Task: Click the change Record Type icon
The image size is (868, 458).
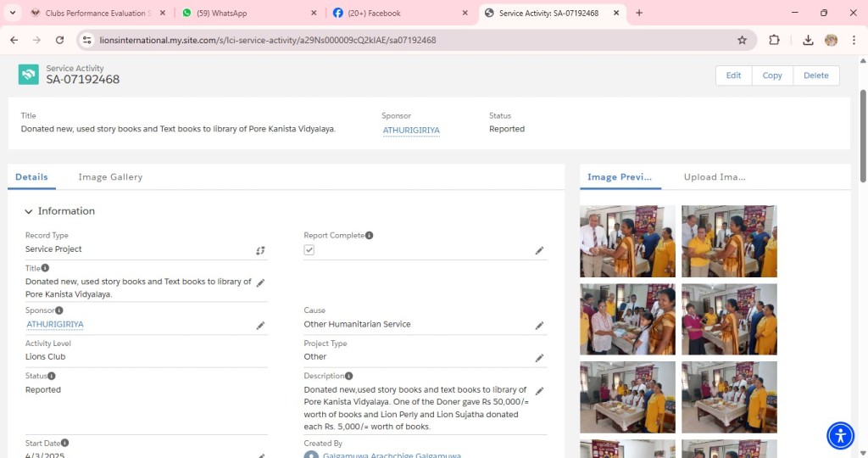Action: coord(260,250)
